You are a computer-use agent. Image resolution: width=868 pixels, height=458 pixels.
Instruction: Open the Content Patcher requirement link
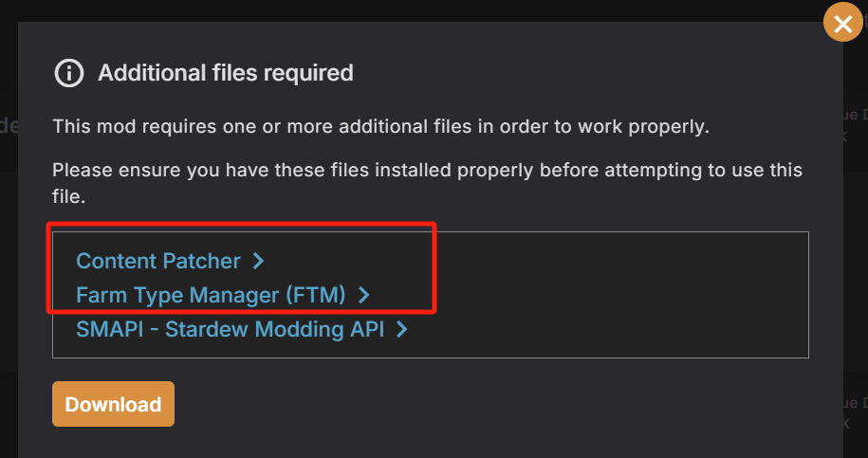[x=158, y=261]
